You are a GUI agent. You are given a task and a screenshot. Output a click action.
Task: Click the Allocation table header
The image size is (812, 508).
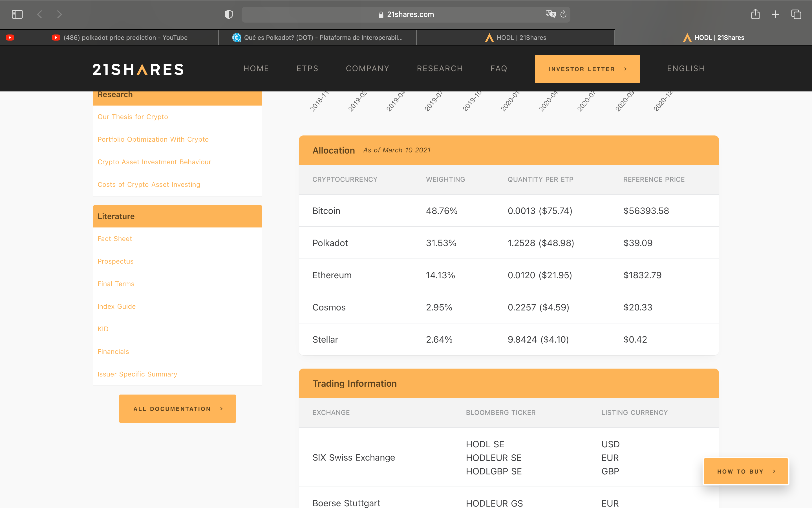pyautogui.click(x=509, y=150)
